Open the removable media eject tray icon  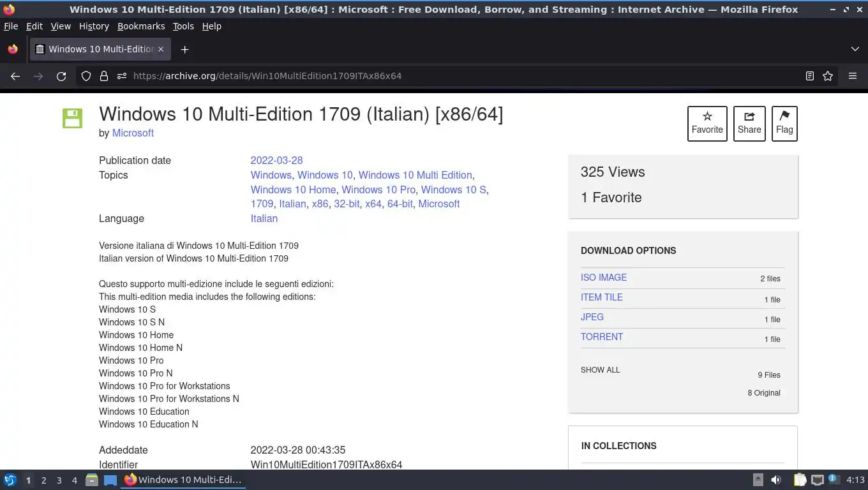click(758, 480)
